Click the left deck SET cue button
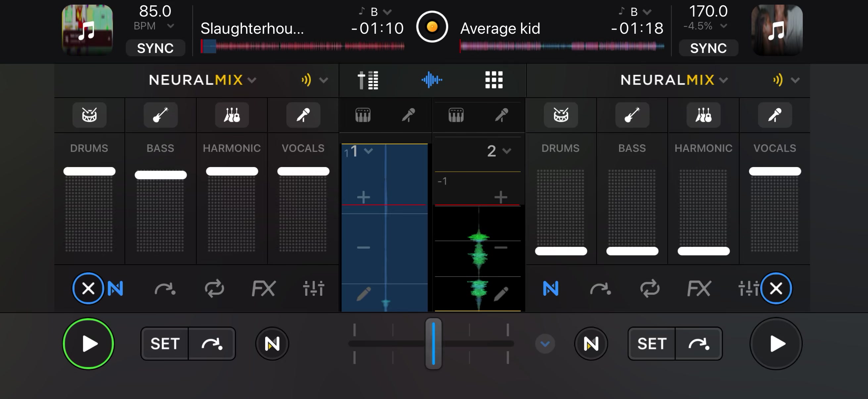 (165, 344)
